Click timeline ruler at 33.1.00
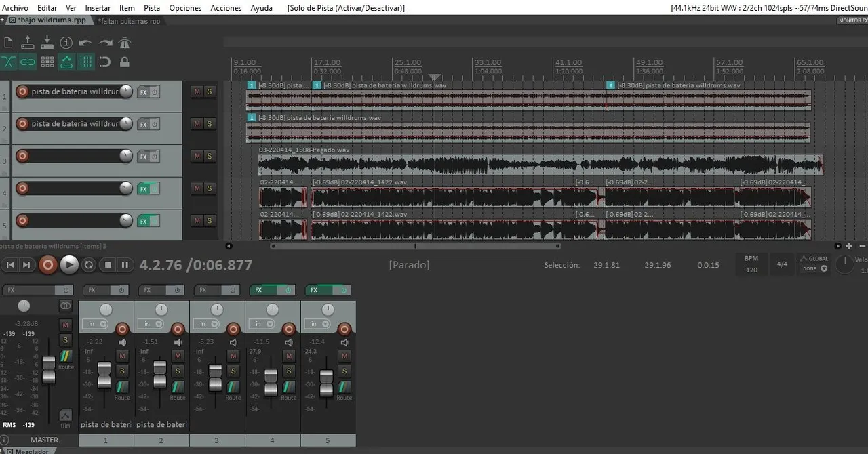Image resolution: width=868 pixels, height=454 pixels. point(488,63)
